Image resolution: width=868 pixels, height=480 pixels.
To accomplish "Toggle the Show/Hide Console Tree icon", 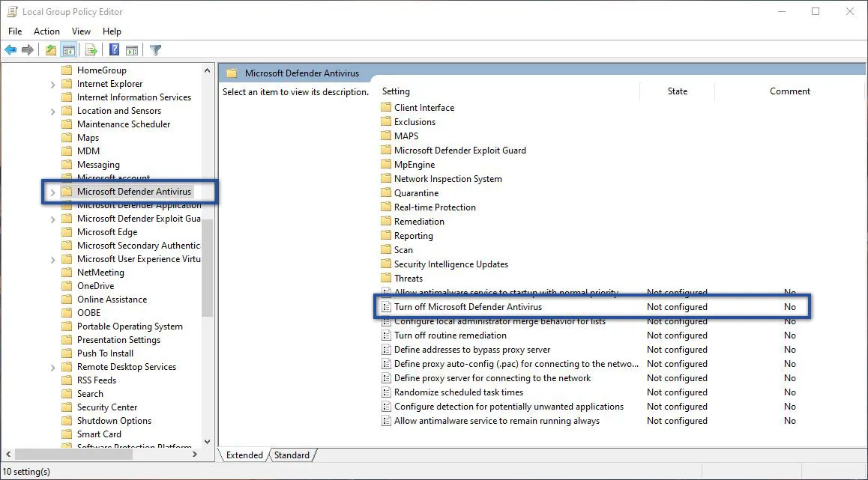I will 69,49.
